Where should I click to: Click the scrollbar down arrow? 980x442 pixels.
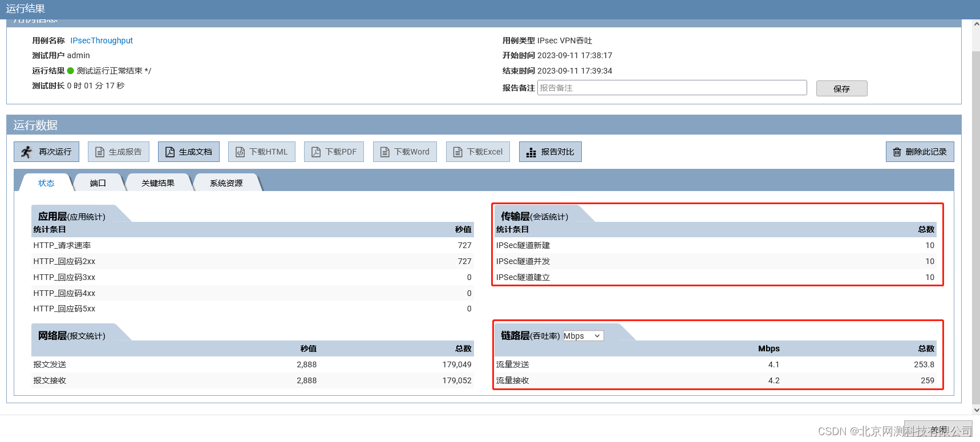(x=976, y=409)
